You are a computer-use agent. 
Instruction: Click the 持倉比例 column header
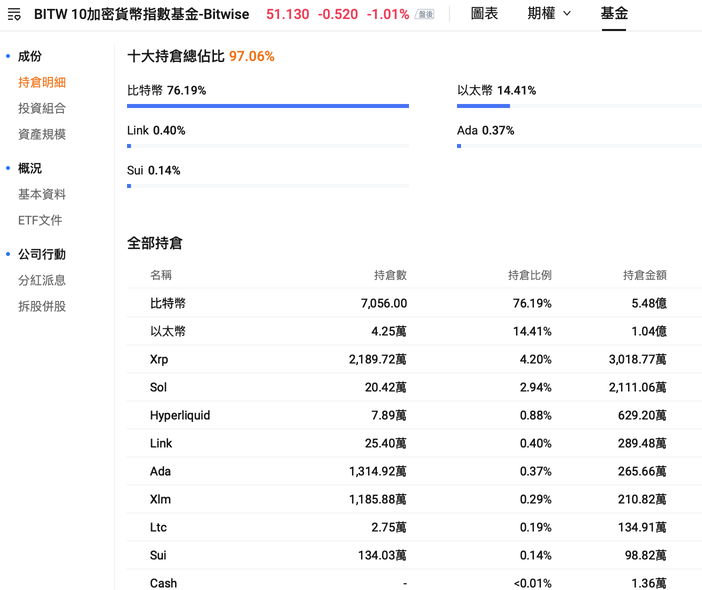pos(530,275)
